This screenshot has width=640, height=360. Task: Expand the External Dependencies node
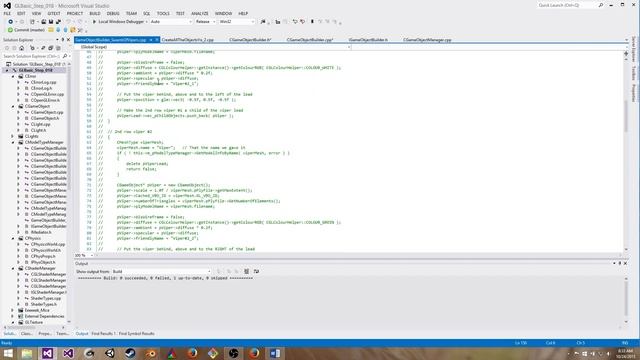click(13, 316)
